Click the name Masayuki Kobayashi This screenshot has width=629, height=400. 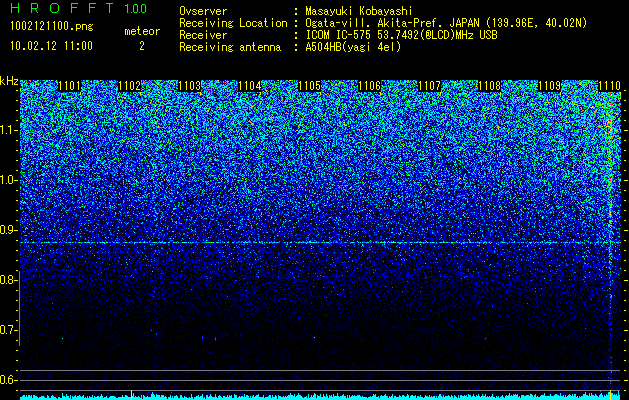tap(359, 11)
